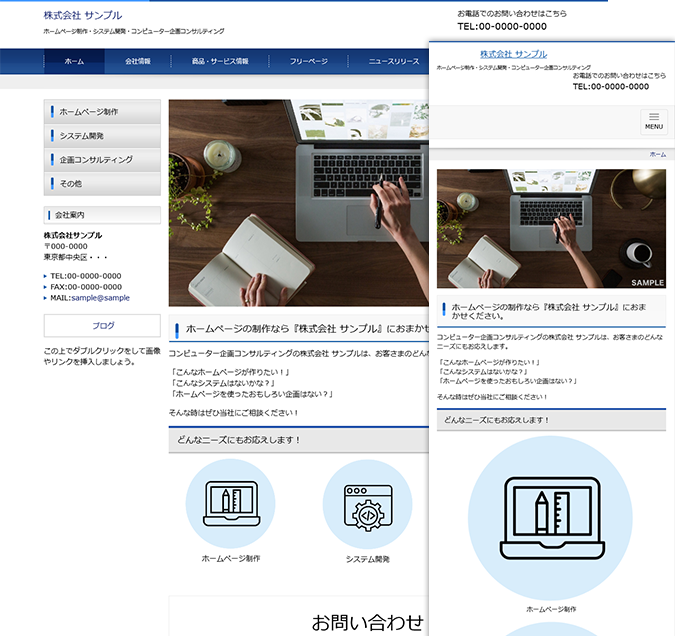Open 企画コンサルティング sidebar item
The width and height of the screenshot is (675, 636).
tap(102, 160)
